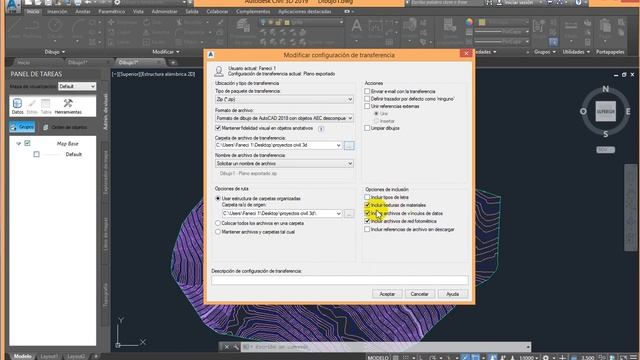This screenshot has width=640, height=360.
Task: Click Cancelar in the transfer dialog
Action: pyautogui.click(x=419, y=294)
